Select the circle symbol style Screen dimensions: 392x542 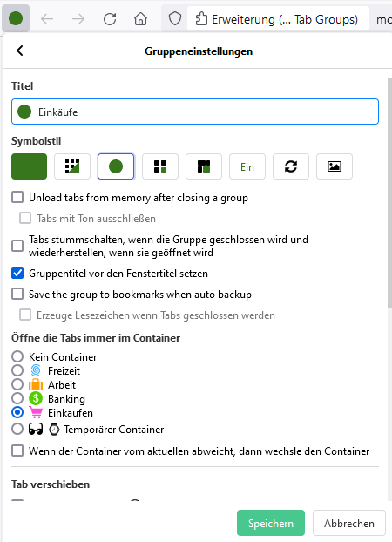click(116, 166)
